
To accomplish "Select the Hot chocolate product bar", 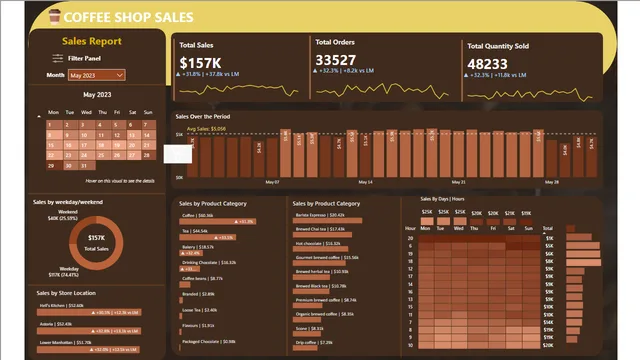I will click(320, 249).
